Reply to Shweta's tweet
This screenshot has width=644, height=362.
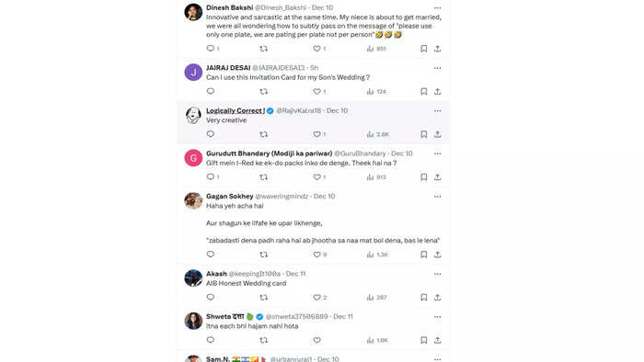coord(211,340)
